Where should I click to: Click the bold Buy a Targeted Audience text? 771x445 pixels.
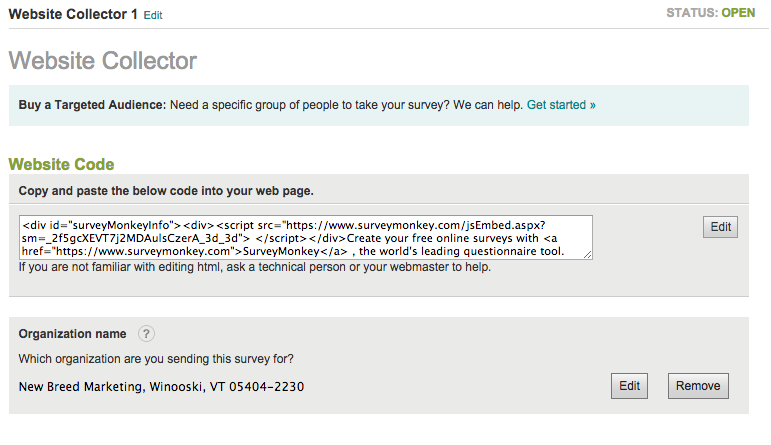[92, 105]
